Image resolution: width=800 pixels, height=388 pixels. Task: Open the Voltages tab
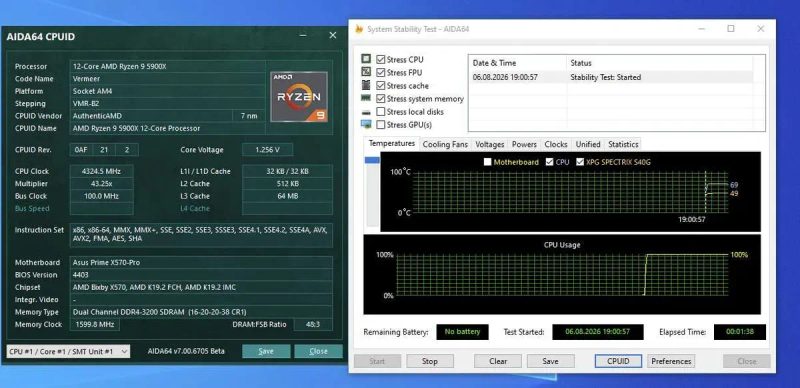tap(490, 144)
